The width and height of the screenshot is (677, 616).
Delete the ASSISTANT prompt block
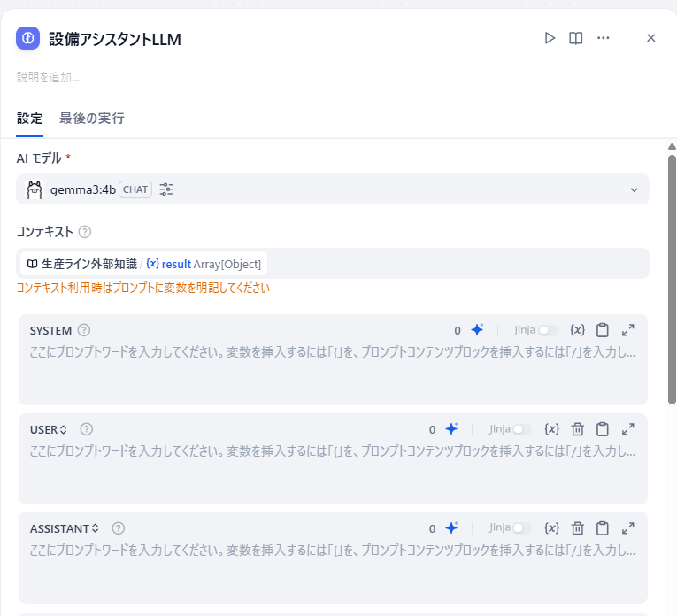(x=577, y=528)
